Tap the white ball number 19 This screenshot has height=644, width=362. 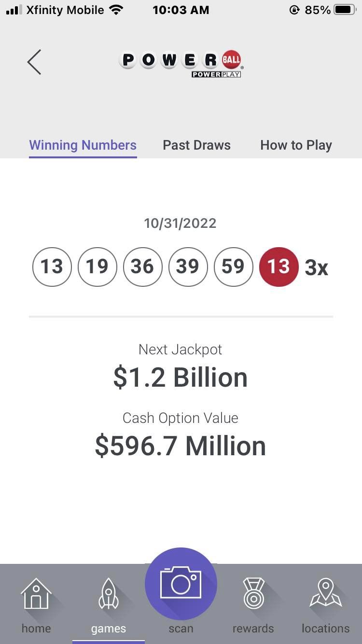[97, 266]
